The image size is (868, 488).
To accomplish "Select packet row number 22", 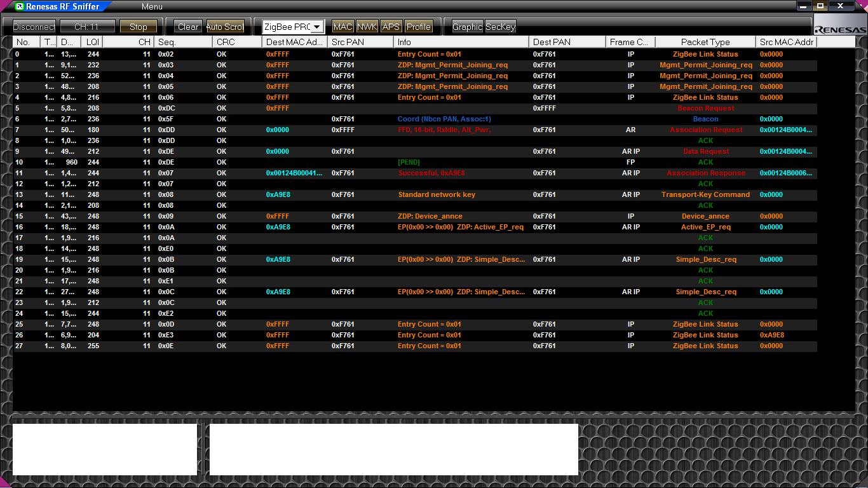I will pyautogui.click(x=19, y=292).
